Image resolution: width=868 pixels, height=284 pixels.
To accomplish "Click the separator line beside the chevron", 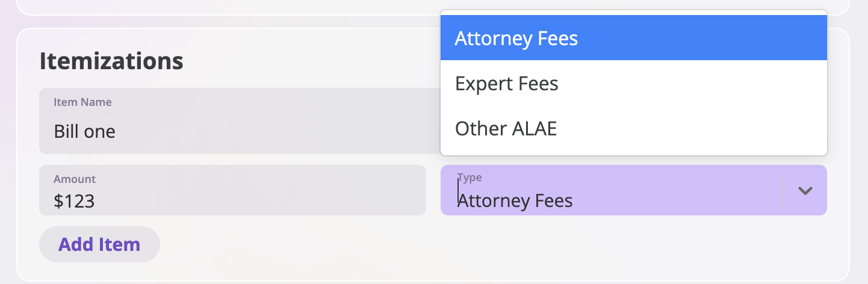I will pyautogui.click(x=783, y=190).
